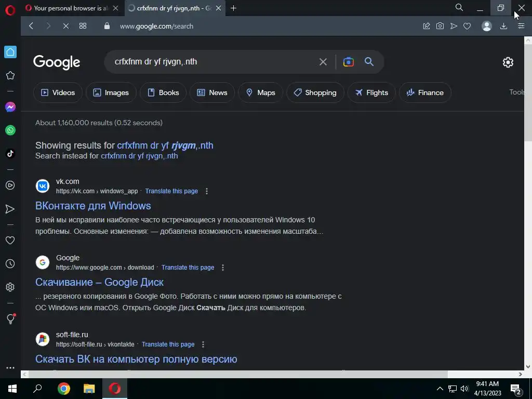Filter results by Images
Image resolution: width=532 pixels, height=399 pixels.
click(111, 92)
